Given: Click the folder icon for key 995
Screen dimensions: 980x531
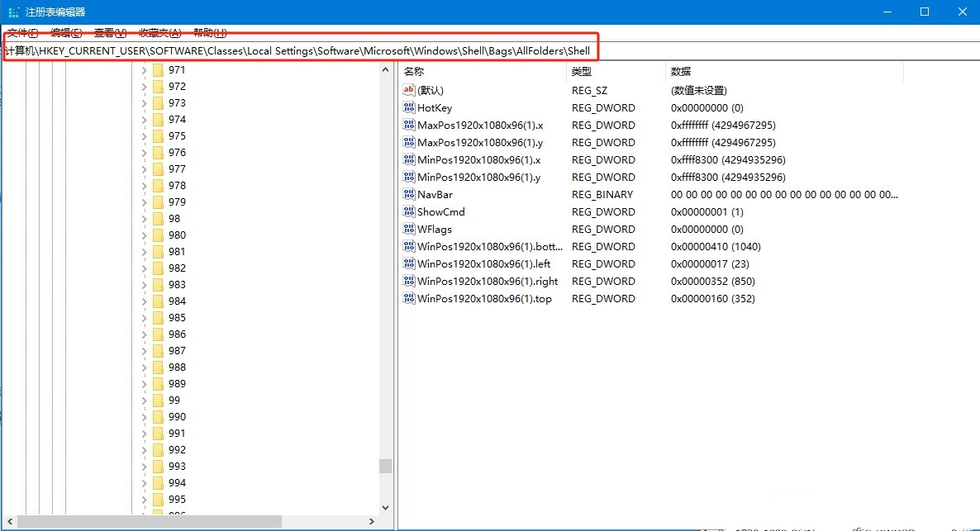Looking at the screenshot, I should pyautogui.click(x=159, y=499).
